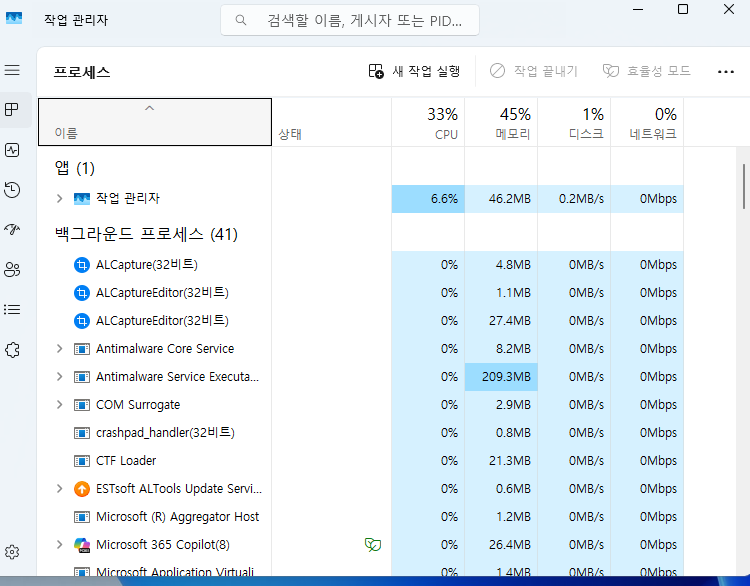Select the crashpad_handler(32비트) row name

(165, 433)
